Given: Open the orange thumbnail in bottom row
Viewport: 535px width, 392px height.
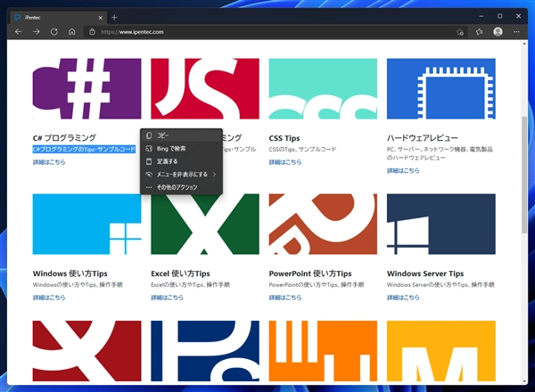Looking at the screenshot, I should 323,351.
